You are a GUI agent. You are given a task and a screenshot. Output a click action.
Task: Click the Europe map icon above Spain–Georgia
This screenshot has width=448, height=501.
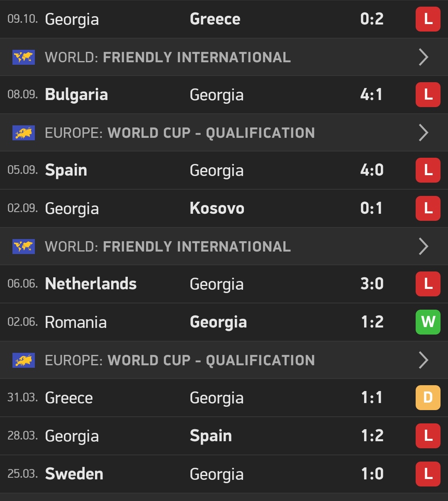click(x=24, y=133)
